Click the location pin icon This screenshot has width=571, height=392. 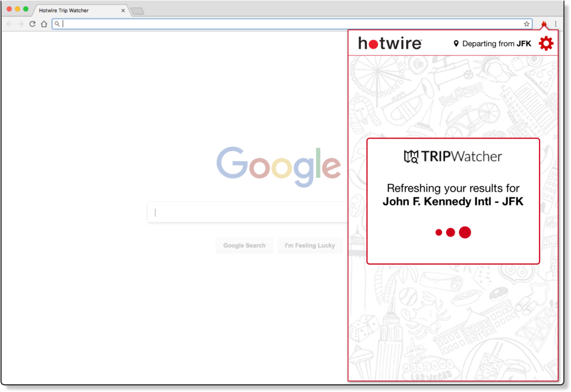tap(456, 44)
